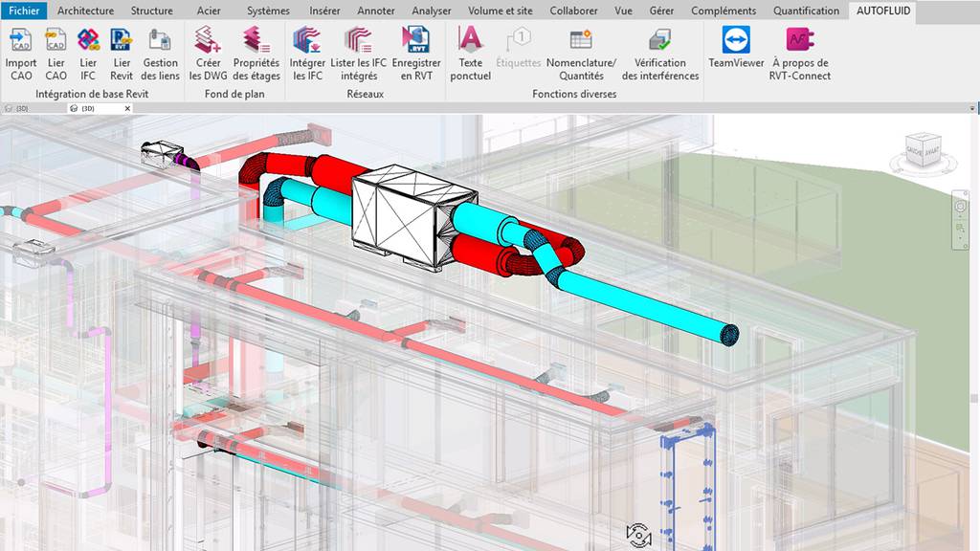Open the Fichier menu
This screenshot has height=551, width=980.
click(24, 11)
